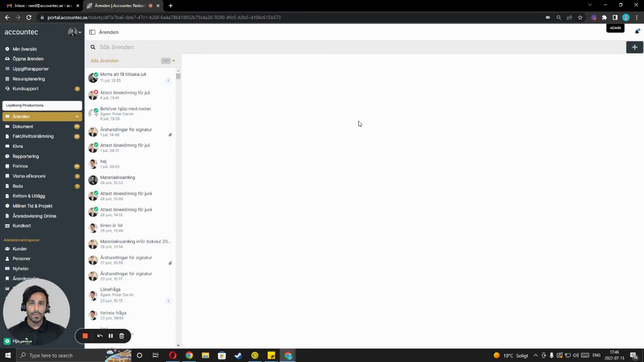
Task: Open ticket Moms att få tillbaka juli
Action: click(x=130, y=77)
